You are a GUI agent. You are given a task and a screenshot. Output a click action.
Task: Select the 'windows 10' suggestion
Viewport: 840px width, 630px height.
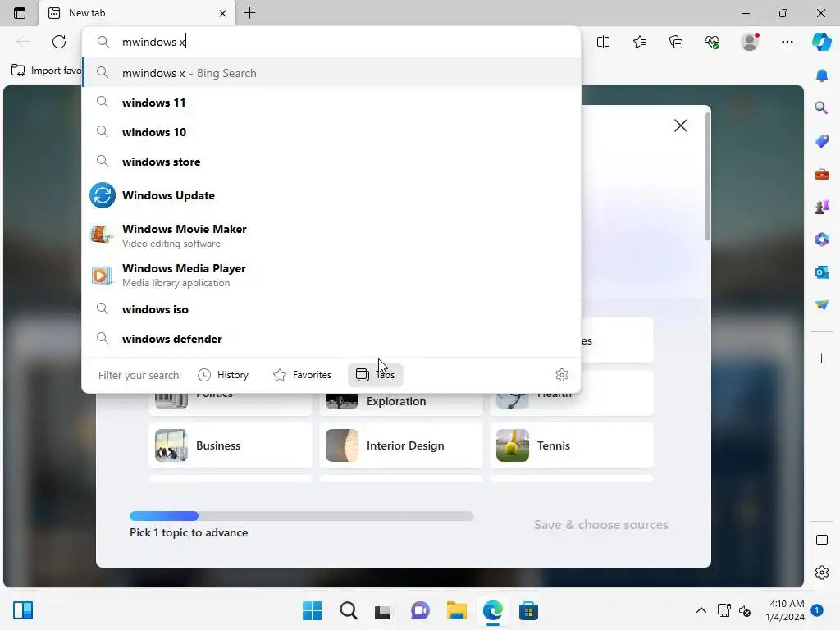(331, 132)
